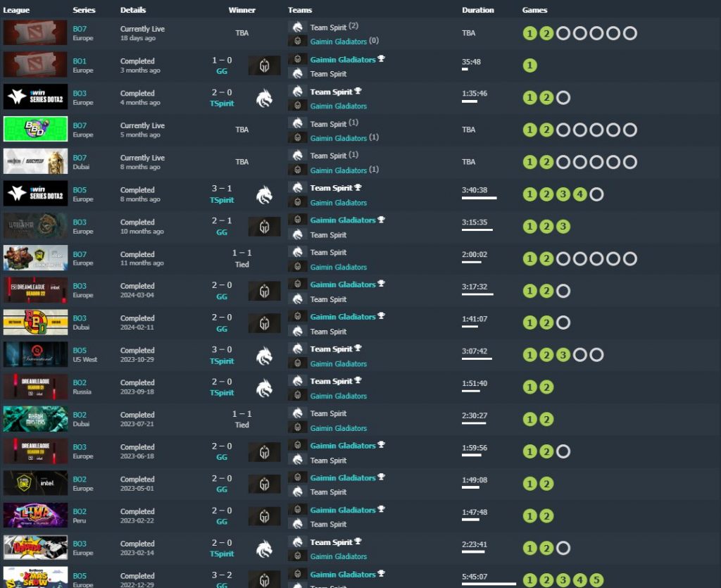Click trophy icon beside Team Spirit, 4 months ago

(358, 91)
